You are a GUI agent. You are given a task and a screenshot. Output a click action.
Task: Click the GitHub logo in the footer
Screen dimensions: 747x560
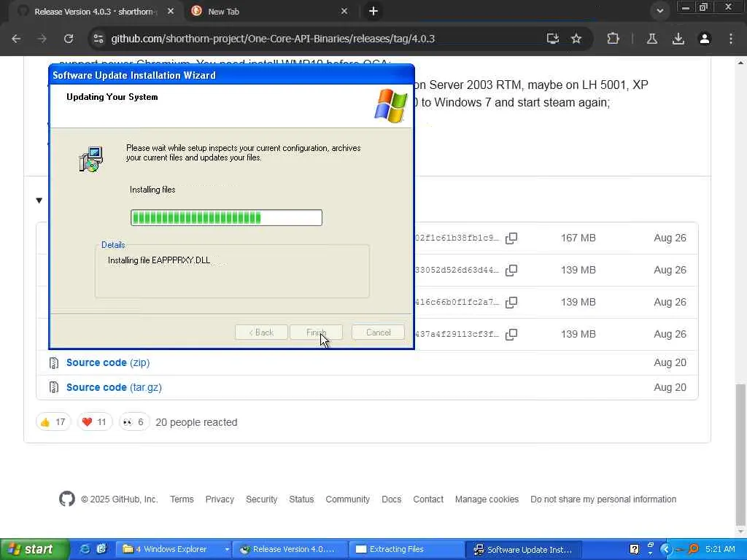[67, 499]
